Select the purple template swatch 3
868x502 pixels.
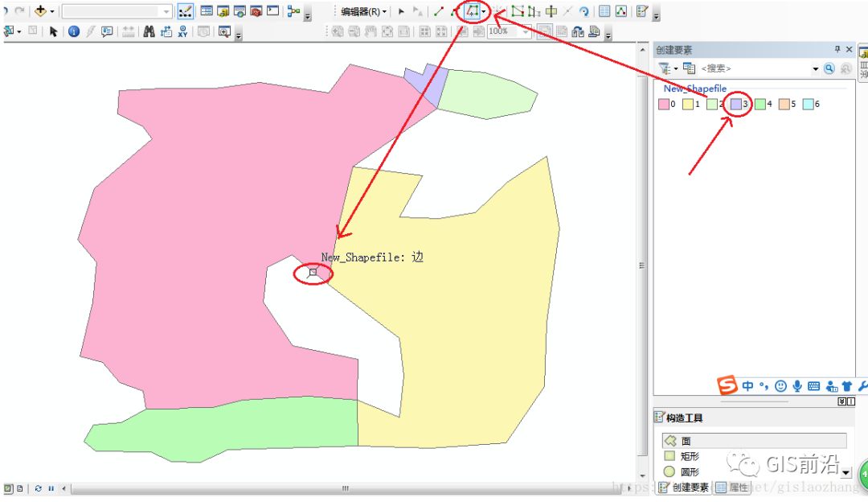coord(736,104)
